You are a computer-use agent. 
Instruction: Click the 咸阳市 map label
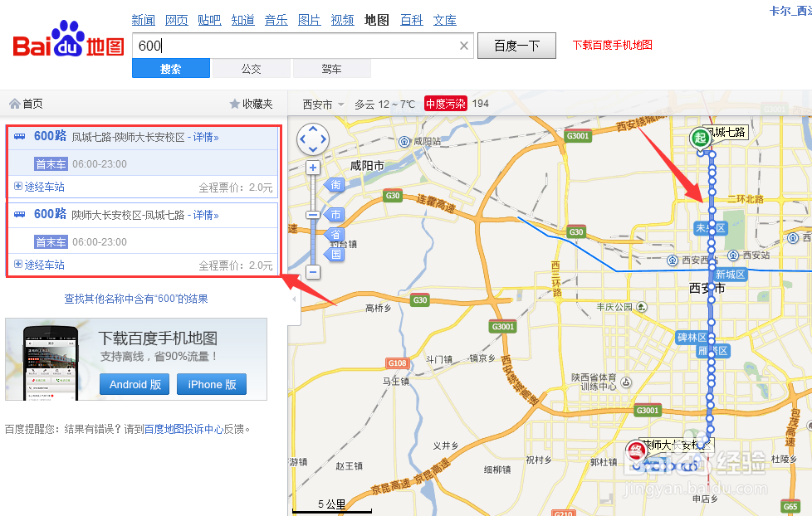(x=367, y=166)
